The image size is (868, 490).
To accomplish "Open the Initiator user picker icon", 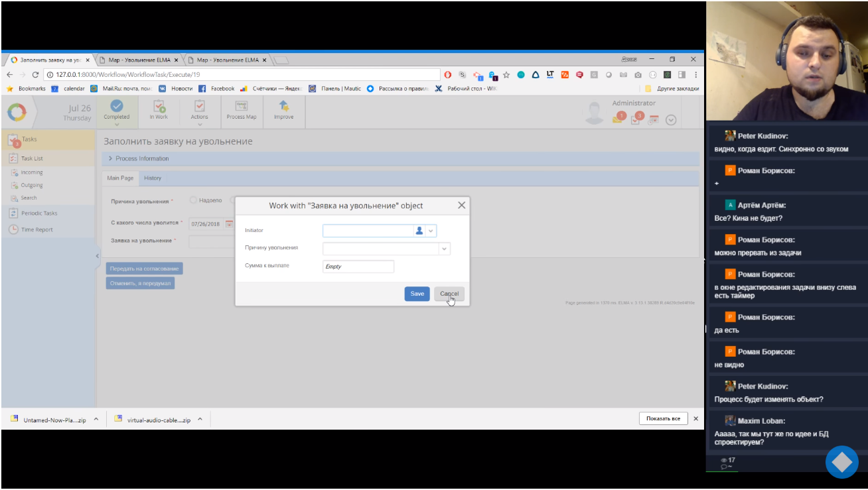I will (419, 231).
